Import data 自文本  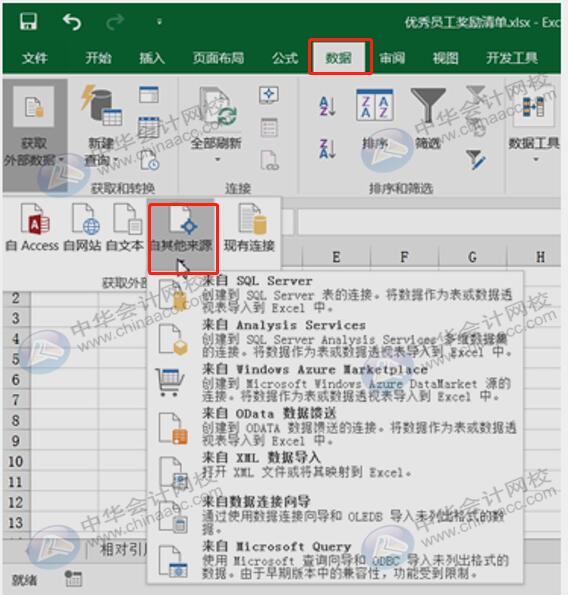(125, 227)
